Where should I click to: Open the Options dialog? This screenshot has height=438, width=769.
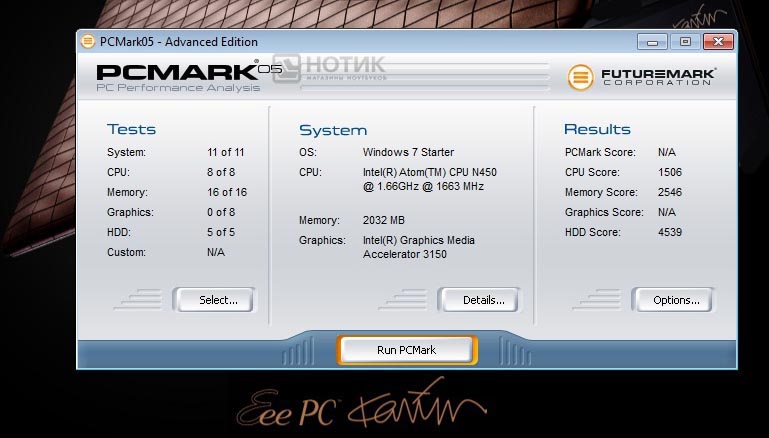[673, 300]
